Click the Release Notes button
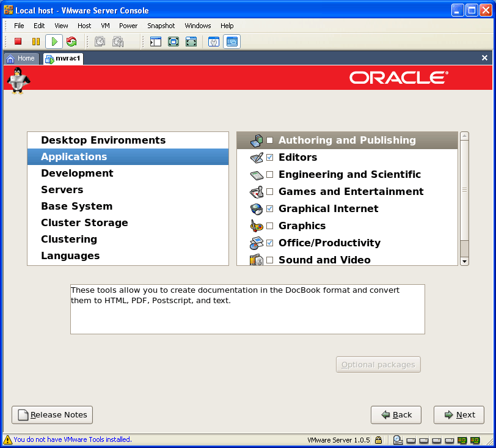 point(53,415)
